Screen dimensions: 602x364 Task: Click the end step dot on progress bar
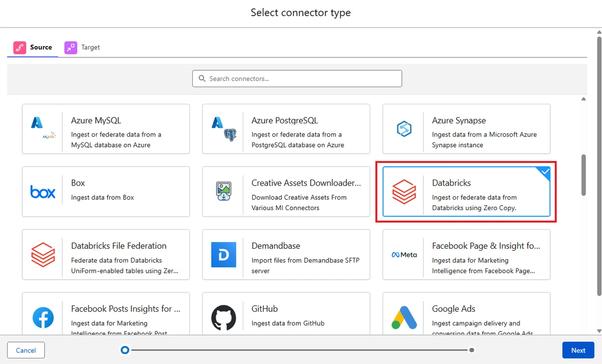(472, 350)
